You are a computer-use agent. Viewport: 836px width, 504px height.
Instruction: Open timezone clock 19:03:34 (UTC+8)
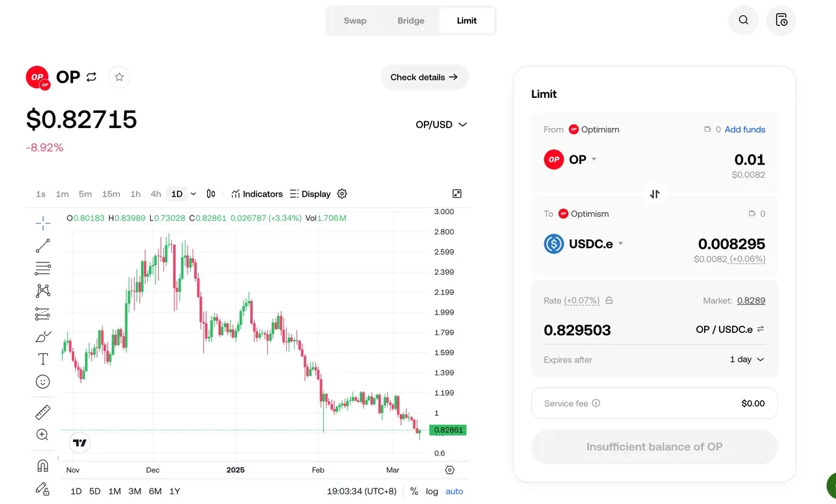pyautogui.click(x=362, y=492)
